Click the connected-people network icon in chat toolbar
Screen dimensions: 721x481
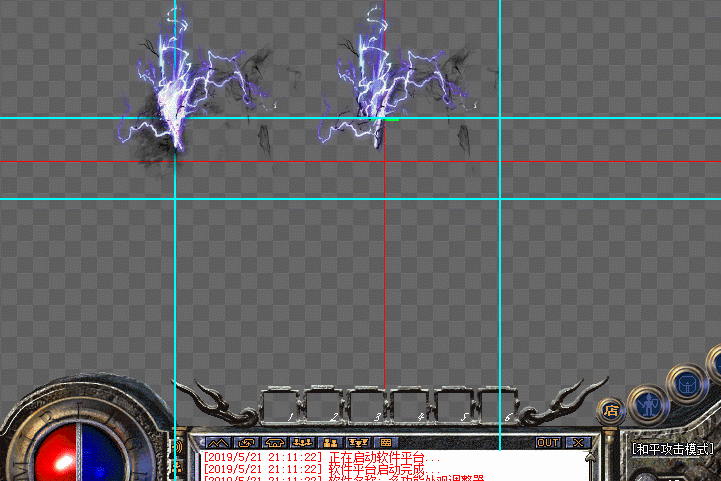(303, 443)
